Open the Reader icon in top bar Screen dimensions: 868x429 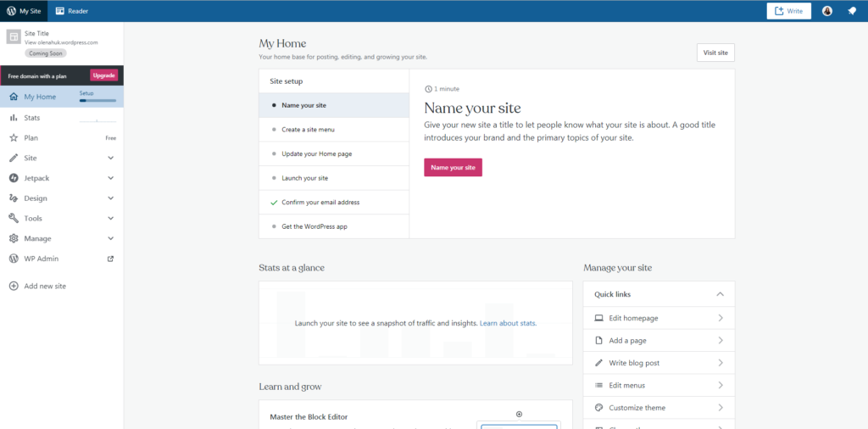pos(60,11)
